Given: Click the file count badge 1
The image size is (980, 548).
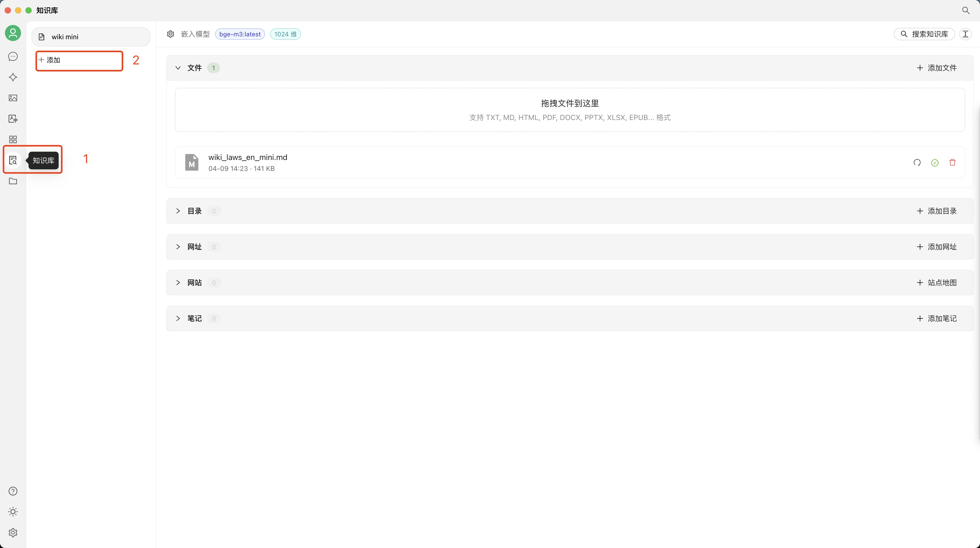Looking at the screenshot, I should tap(213, 68).
